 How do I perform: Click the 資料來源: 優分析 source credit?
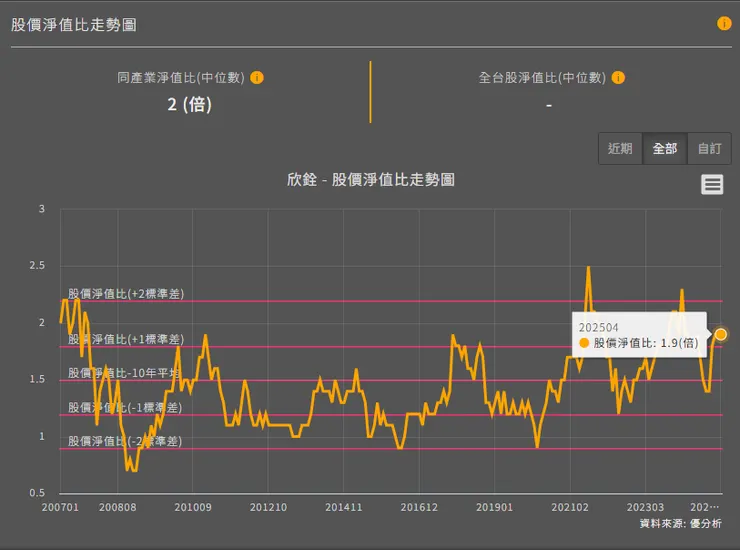click(x=681, y=523)
